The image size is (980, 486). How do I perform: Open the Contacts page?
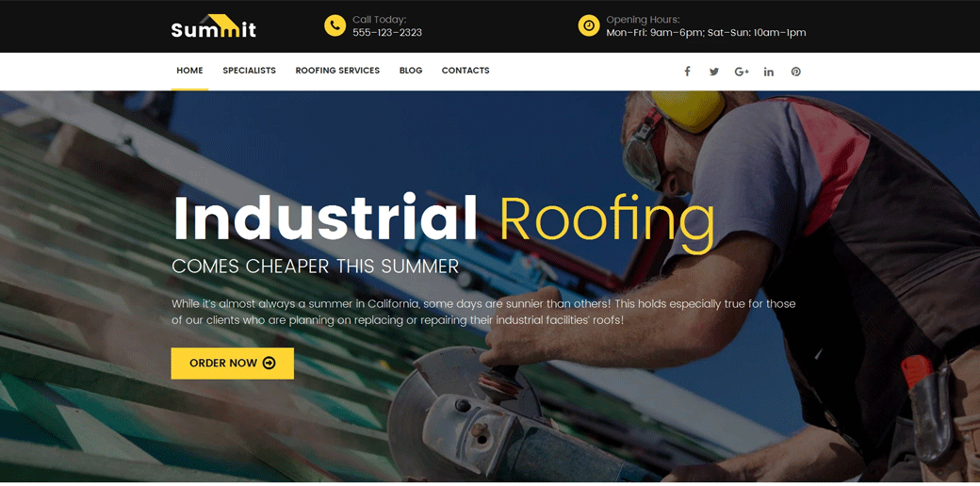tap(465, 71)
